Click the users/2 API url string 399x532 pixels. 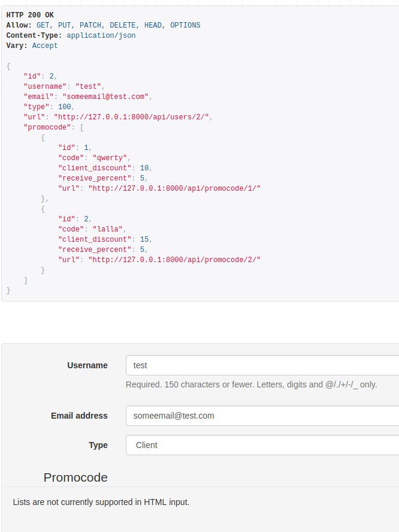click(131, 117)
